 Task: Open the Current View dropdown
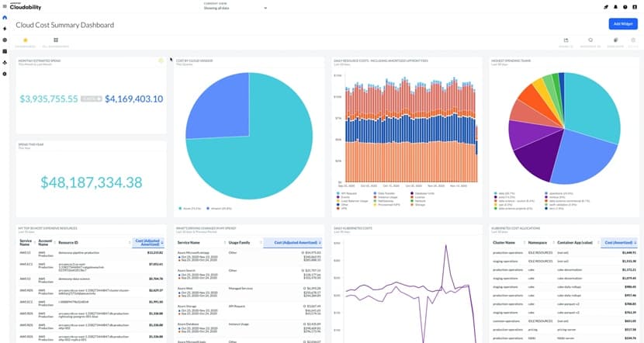click(235, 8)
